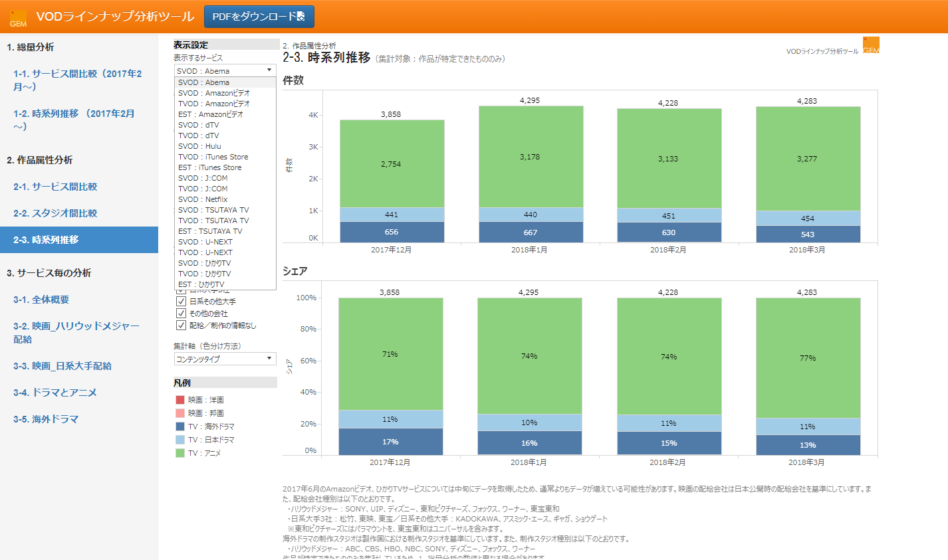The image size is (948, 560).
Task: Pick TVOD : TSUTAYA TV option
Action: tap(225, 221)
